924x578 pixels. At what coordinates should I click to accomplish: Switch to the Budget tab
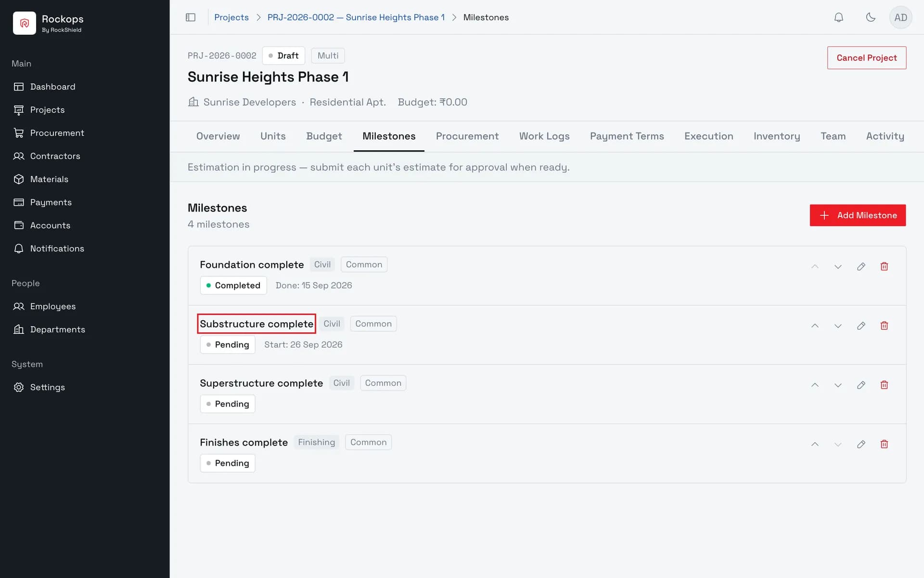pos(324,136)
